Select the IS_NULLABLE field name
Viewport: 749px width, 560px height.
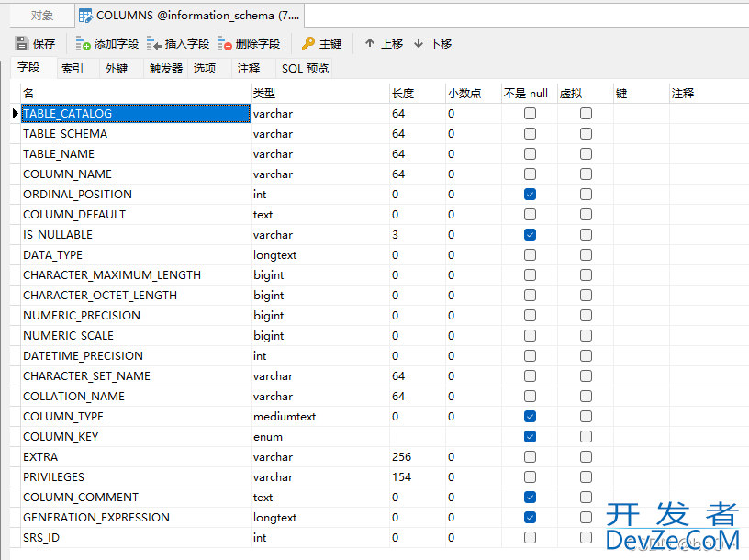(x=58, y=235)
